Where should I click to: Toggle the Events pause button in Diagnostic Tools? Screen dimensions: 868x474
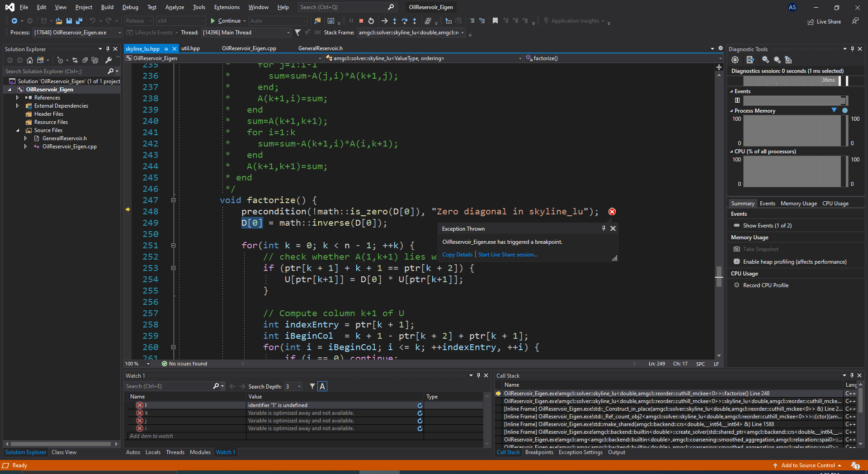737,100
